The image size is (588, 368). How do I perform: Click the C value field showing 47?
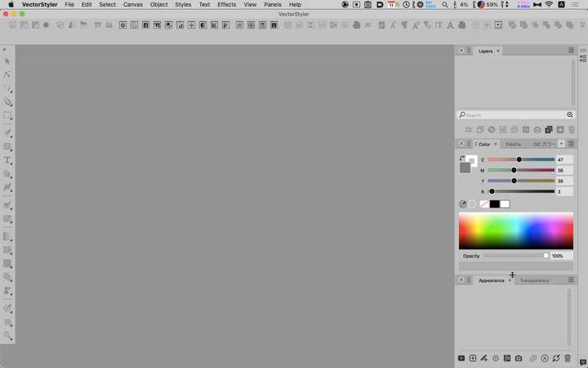pyautogui.click(x=564, y=159)
